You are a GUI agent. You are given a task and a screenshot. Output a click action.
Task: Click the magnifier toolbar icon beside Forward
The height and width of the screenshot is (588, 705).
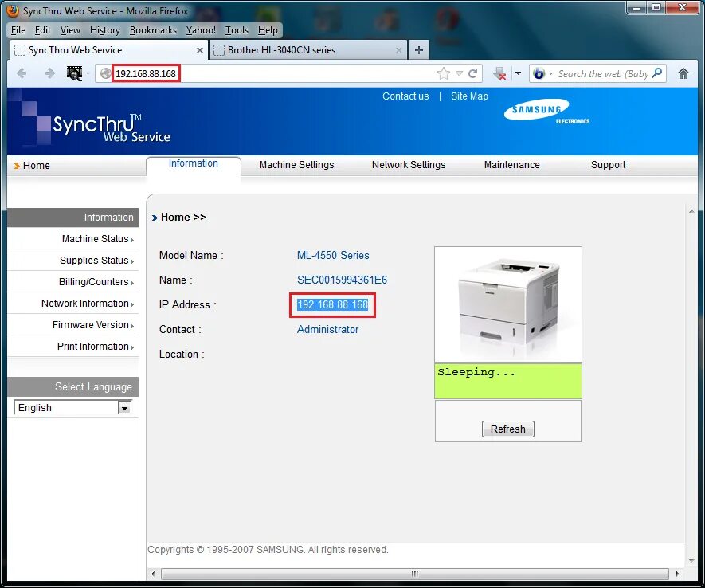pos(74,73)
